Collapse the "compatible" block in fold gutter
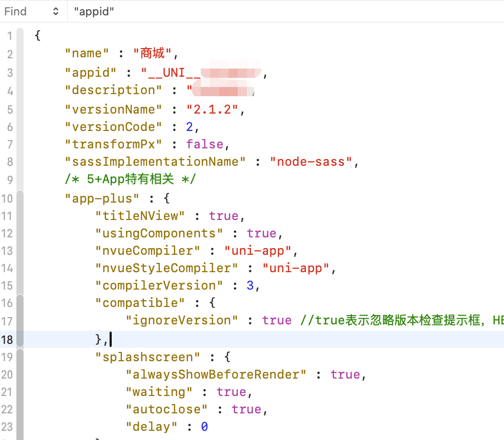Image resolution: width=504 pixels, height=440 pixels. point(20,303)
